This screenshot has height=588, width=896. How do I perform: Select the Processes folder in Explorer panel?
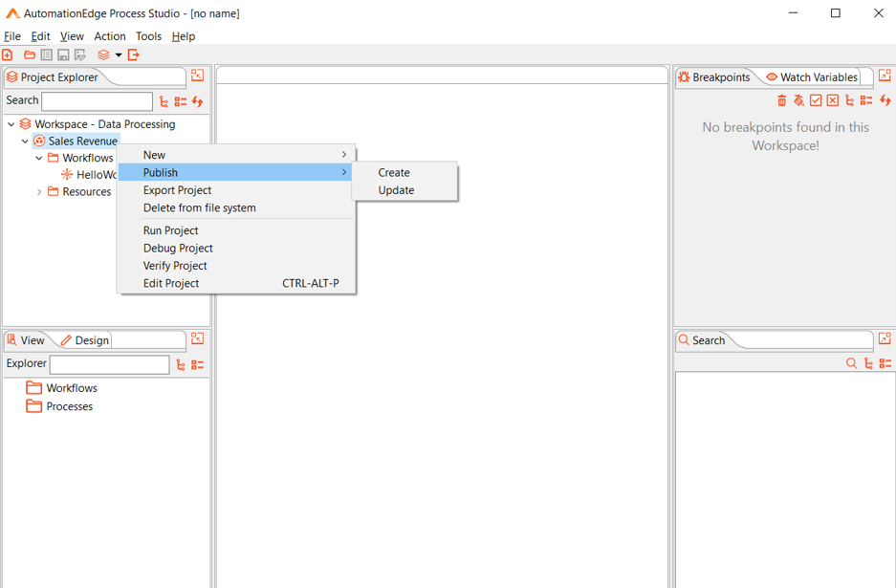(59, 406)
